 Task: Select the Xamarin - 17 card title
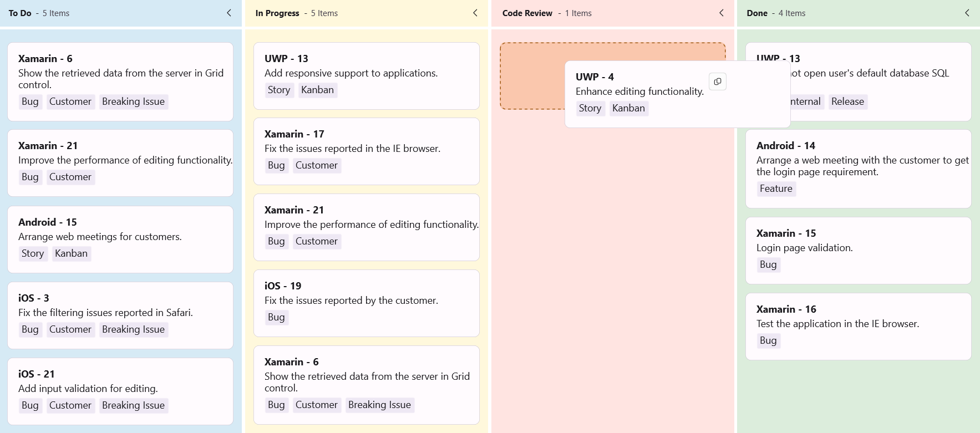(x=294, y=134)
